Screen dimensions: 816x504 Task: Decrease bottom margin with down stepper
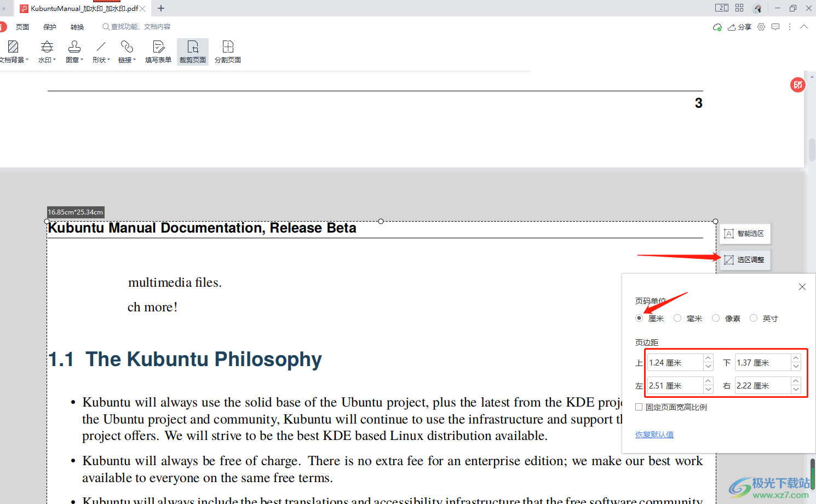[796, 367]
